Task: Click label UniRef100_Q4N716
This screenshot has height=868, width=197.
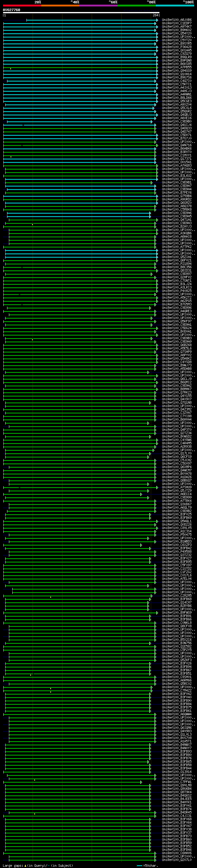Action: 177,145
